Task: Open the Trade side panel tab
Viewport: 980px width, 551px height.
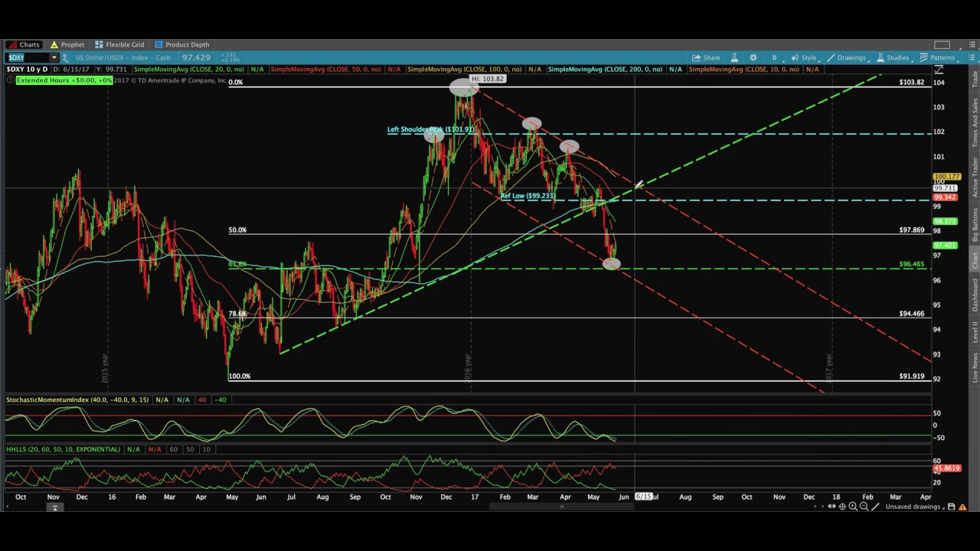Action: click(x=975, y=79)
